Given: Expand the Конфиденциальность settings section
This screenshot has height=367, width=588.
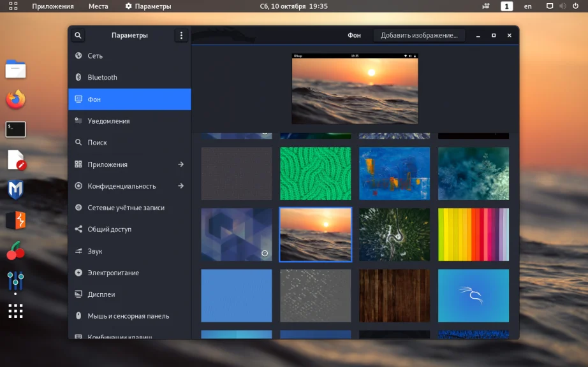Looking at the screenshot, I should click(129, 186).
